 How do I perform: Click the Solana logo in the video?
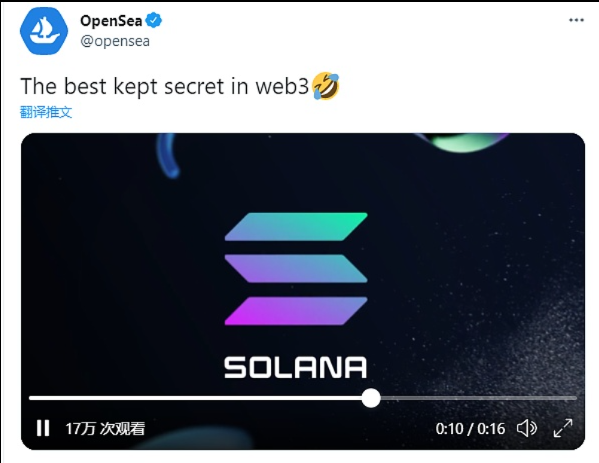point(296,269)
